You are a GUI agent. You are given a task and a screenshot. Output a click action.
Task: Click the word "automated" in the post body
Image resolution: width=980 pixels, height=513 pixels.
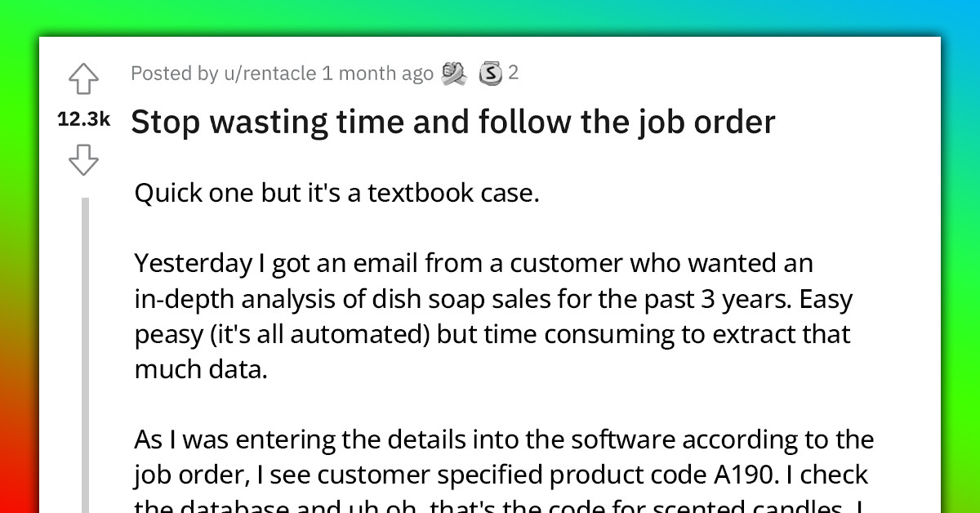coord(355,333)
